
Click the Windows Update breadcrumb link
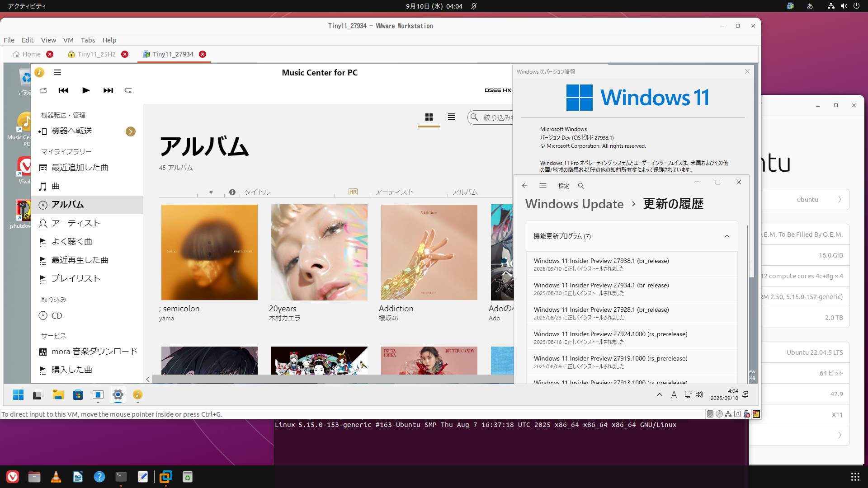pyautogui.click(x=574, y=204)
